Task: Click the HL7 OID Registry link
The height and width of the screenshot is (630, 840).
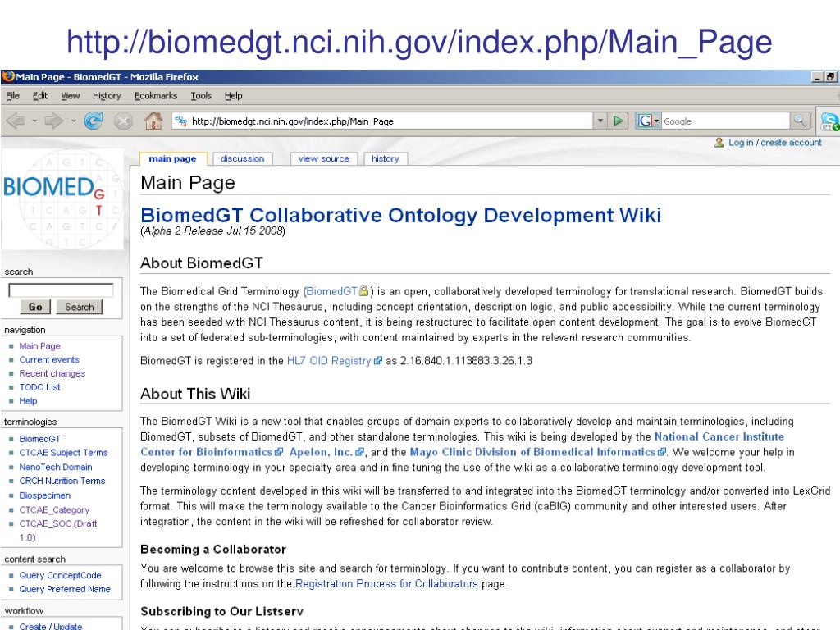Action: [x=328, y=360]
